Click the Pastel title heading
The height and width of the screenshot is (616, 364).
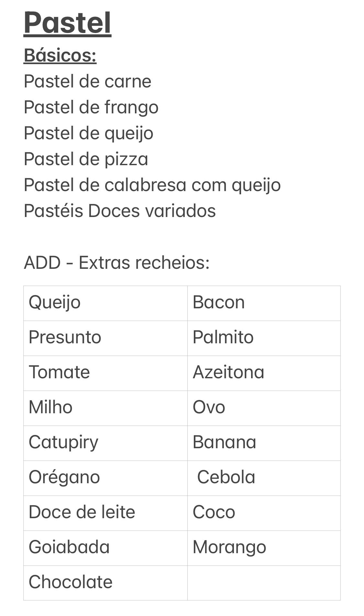point(68,23)
